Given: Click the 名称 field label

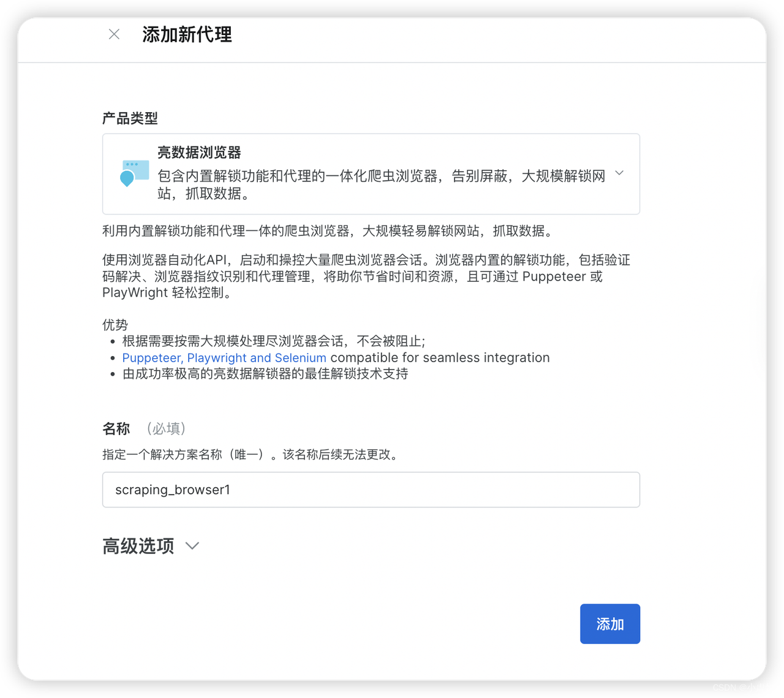Looking at the screenshot, I should 116,429.
